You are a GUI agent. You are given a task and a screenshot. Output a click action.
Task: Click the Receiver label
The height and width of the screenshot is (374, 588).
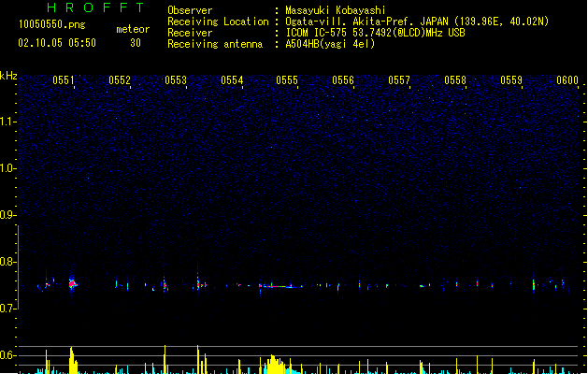pos(190,33)
